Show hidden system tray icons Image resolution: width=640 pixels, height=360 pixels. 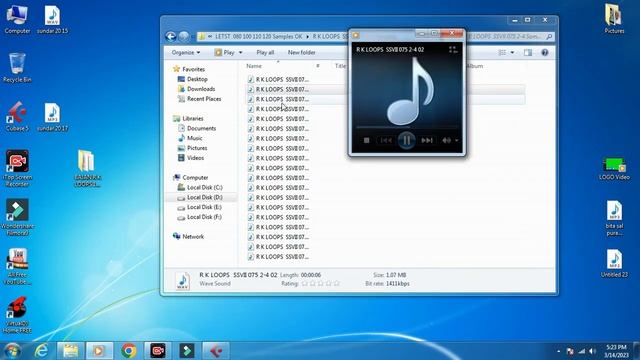point(558,351)
